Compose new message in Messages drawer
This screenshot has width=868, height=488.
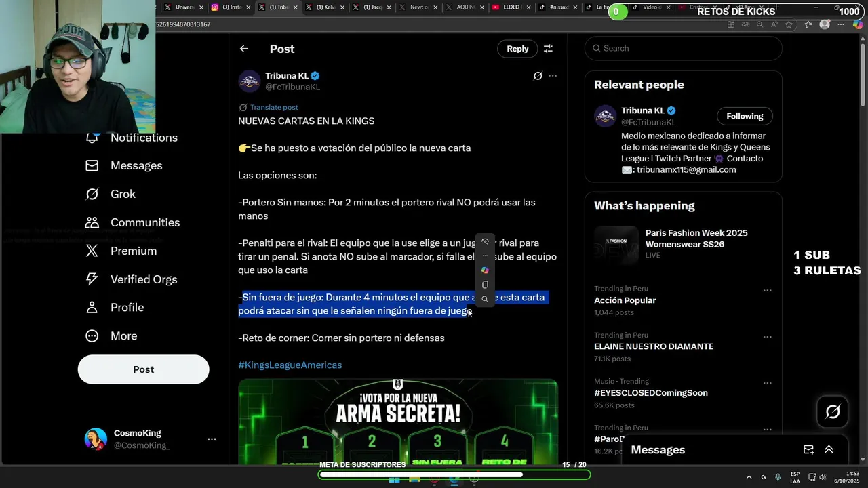[x=808, y=449]
